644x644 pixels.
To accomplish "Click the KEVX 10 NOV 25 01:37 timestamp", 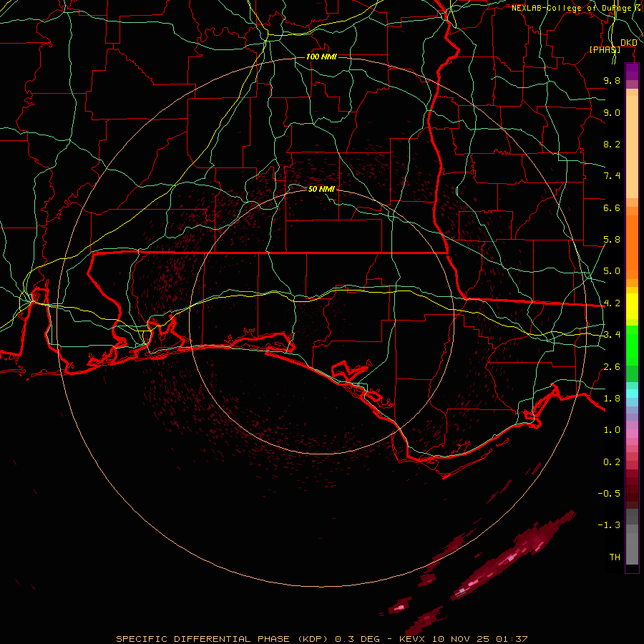I will (x=463, y=639).
